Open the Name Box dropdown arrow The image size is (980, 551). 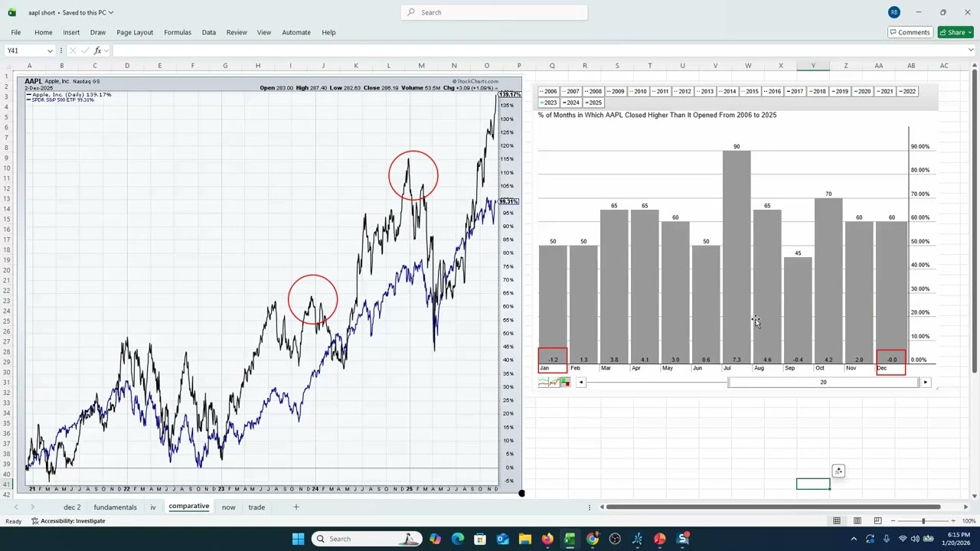click(x=50, y=51)
